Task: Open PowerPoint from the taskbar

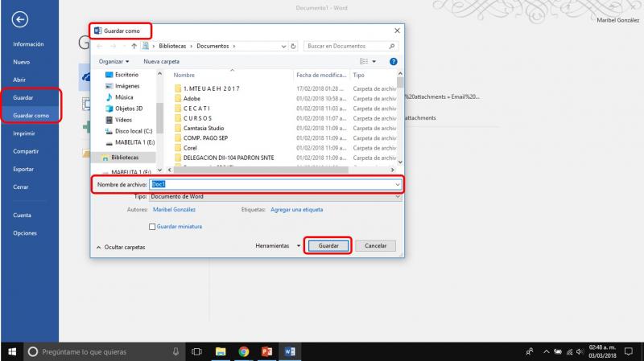Action: pyautogui.click(x=266, y=351)
